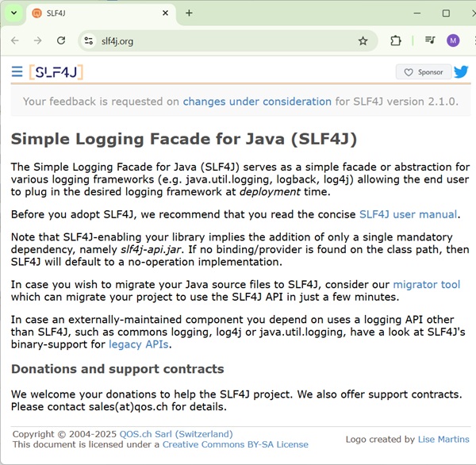View site information icon in address bar
This screenshot has width=476, height=465.
pyautogui.click(x=89, y=40)
